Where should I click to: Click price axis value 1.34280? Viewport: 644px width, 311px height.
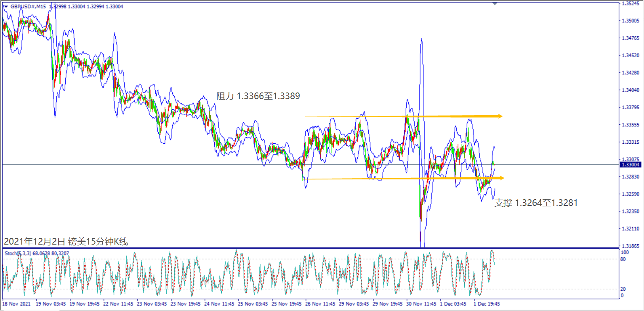(631, 73)
